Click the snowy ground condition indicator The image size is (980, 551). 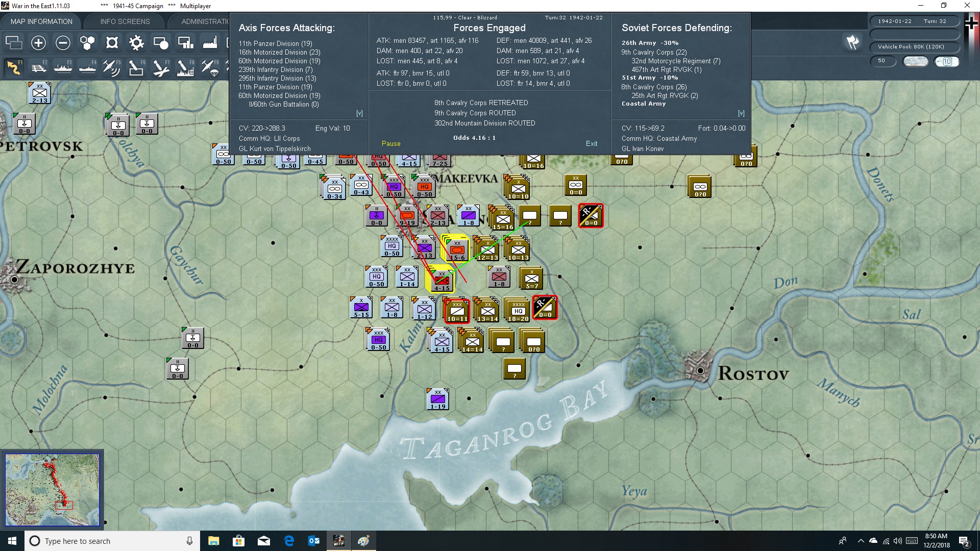(916, 61)
